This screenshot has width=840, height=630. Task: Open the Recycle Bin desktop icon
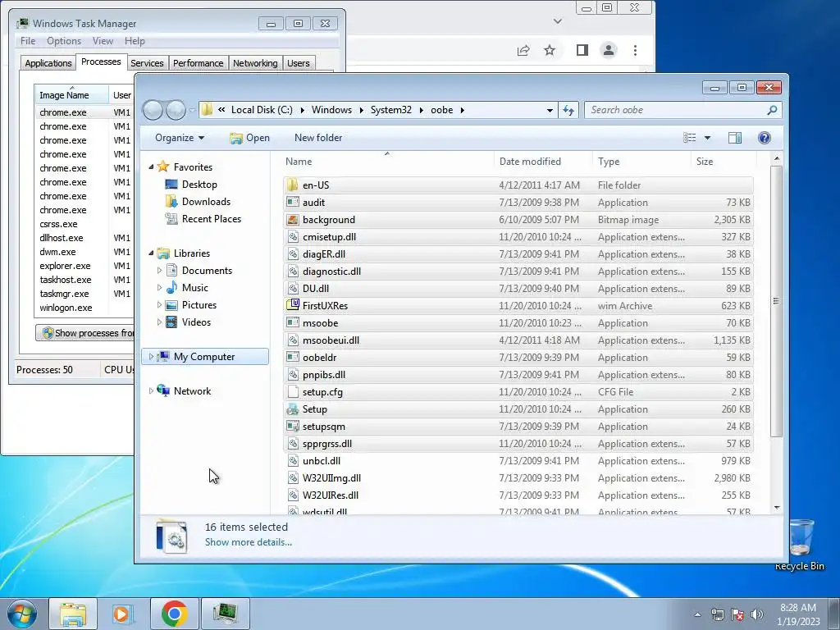point(800,545)
